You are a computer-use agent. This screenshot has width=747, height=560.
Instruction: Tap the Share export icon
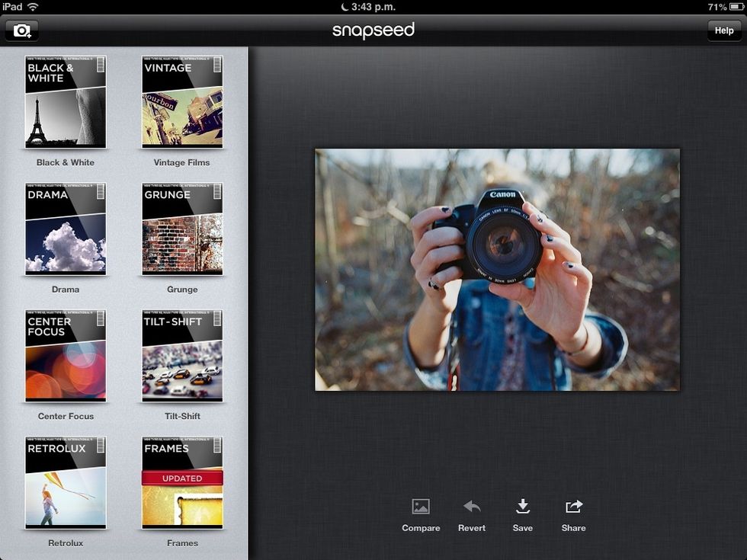[573, 506]
